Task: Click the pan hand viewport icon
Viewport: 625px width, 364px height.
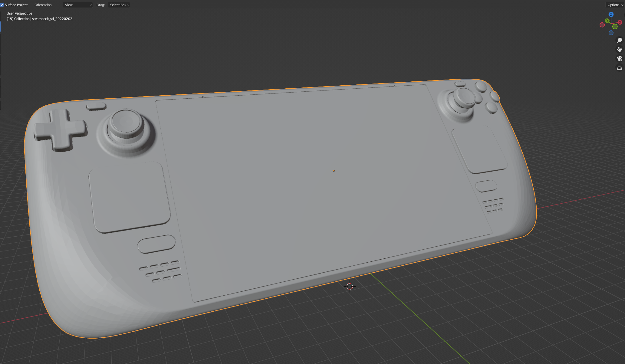Action: [x=619, y=49]
